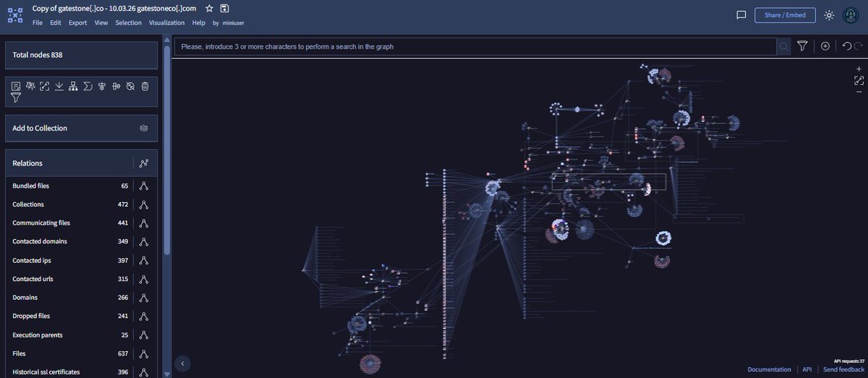Align nodes horizontally icon
This screenshot has height=378, width=868.
pos(102,86)
